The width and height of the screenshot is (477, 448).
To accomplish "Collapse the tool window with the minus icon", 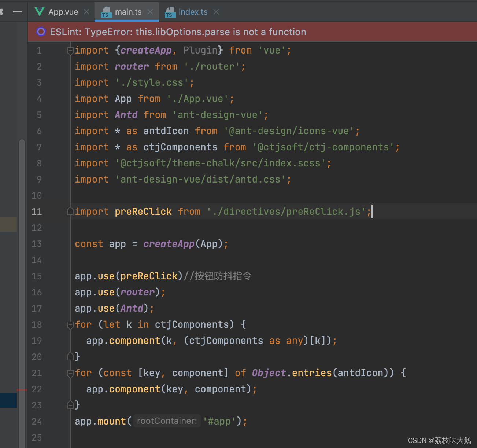I will click(18, 12).
